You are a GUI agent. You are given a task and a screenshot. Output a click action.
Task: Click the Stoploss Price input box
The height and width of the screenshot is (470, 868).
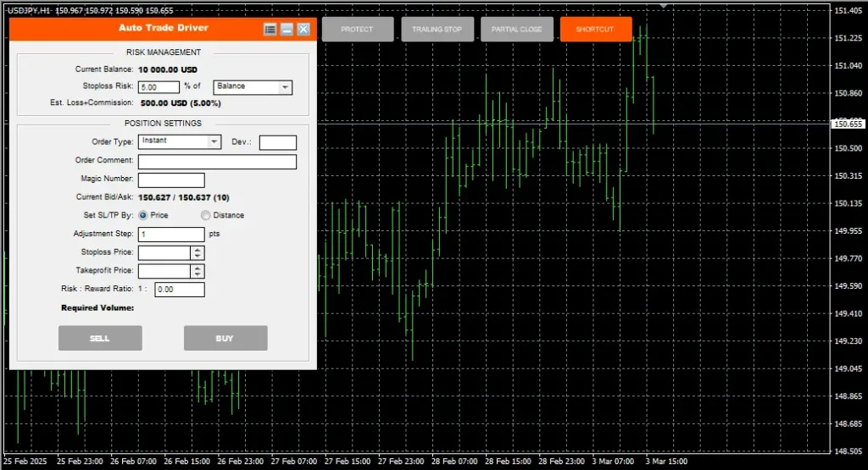click(164, 252)
